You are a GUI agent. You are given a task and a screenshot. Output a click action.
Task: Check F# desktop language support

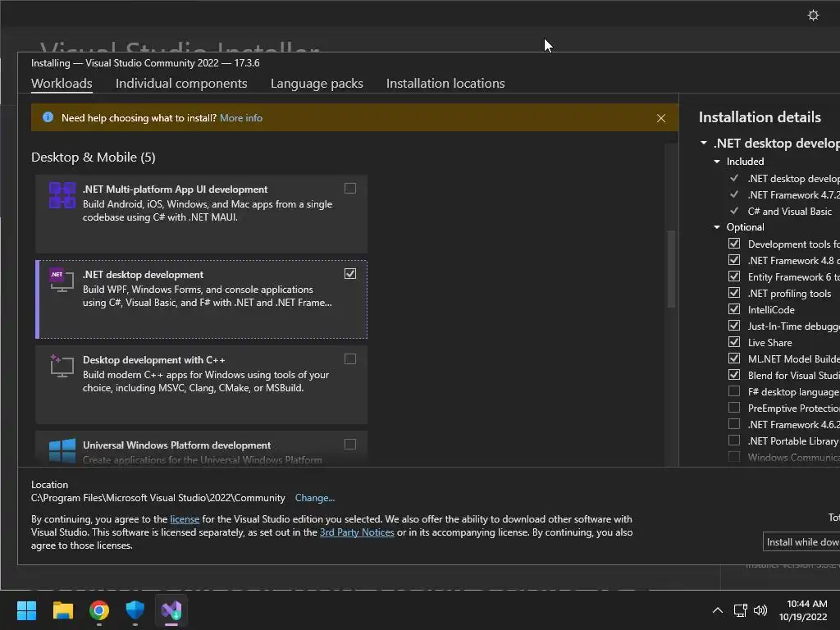click(x=734, y=391)
